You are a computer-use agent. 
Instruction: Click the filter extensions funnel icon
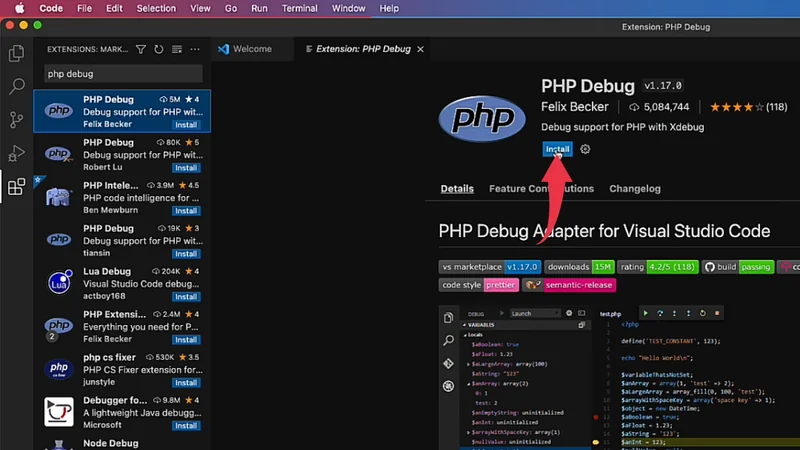pyautogui.click(x=141, y=49)
